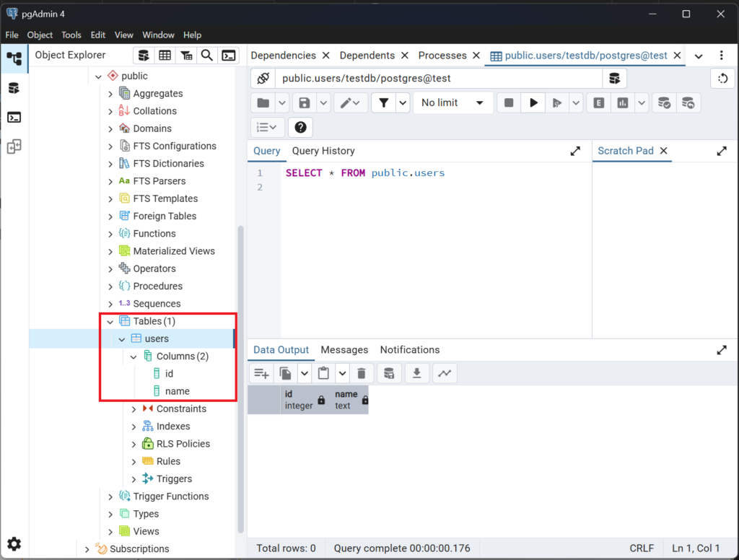This screenshot has width=739, height=560.
Task: Open PSQL Tool icon in Object Explorer toolbar
Action: (x=229, y=56)
